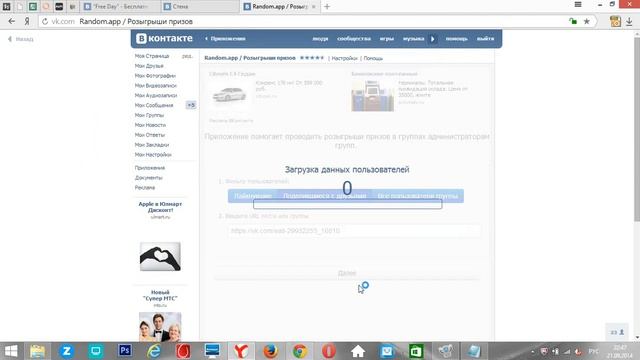The height and width of the screenshot is (360, 640).
Task: Open the first pinned tab
Action: point(7,7)
